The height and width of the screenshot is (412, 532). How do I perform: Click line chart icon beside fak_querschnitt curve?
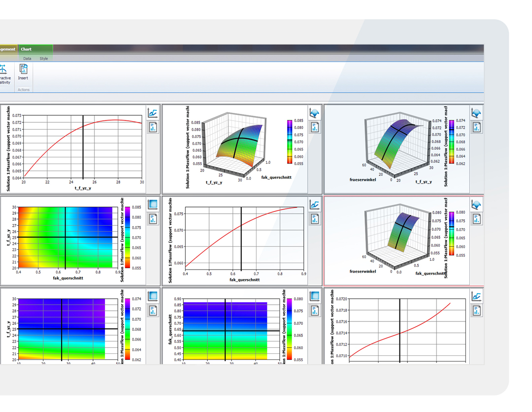point(314,205)
